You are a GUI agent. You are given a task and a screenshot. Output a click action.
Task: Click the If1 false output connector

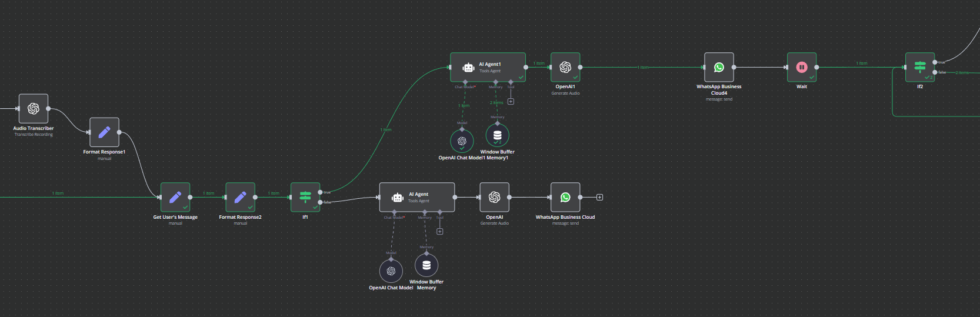pyautogui.click(x=320, y=202)
